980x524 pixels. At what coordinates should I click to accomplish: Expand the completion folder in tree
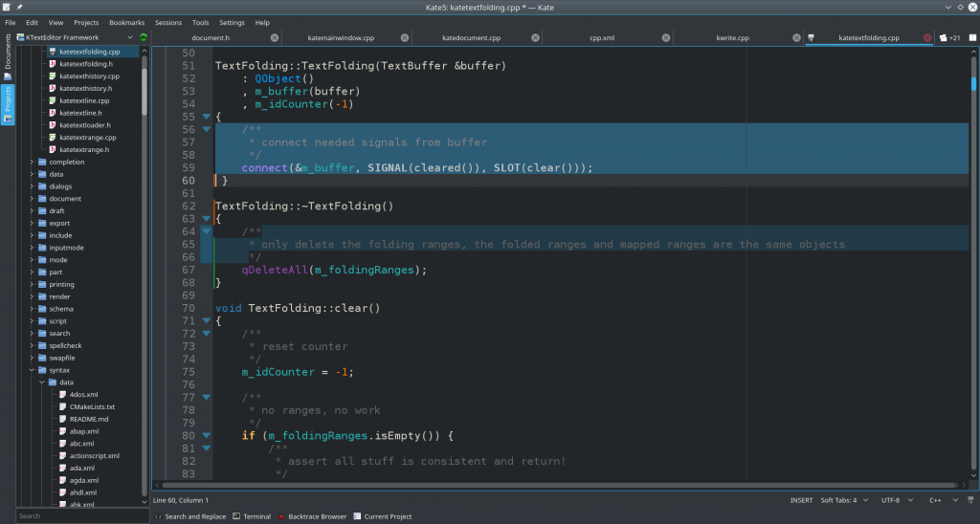coord(32,163)
